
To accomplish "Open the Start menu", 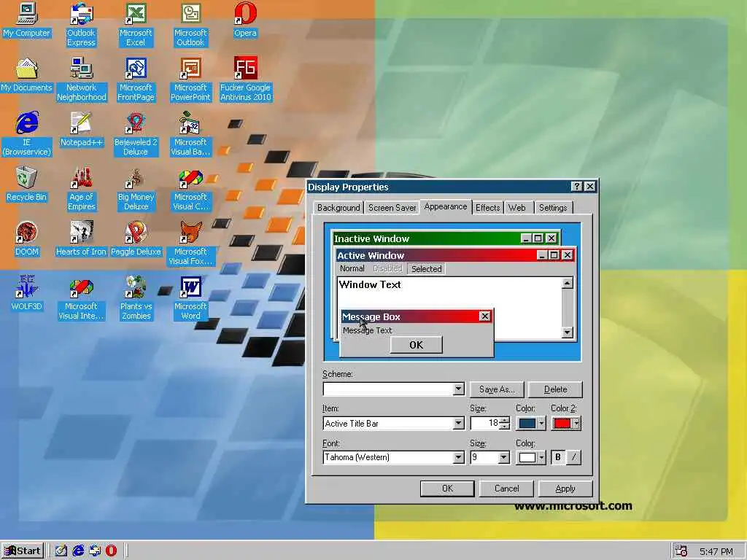I will (x=23, y=551).
